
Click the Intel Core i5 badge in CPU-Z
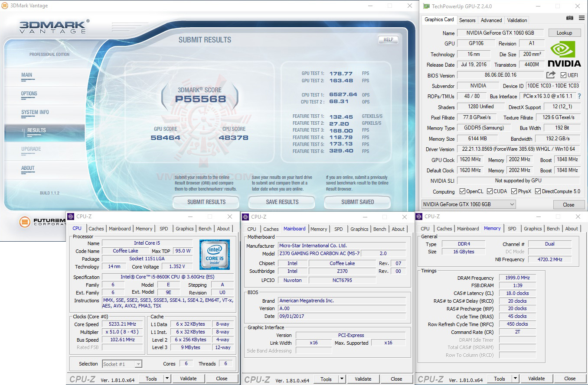pyautogui.click(x=215, y=255)
